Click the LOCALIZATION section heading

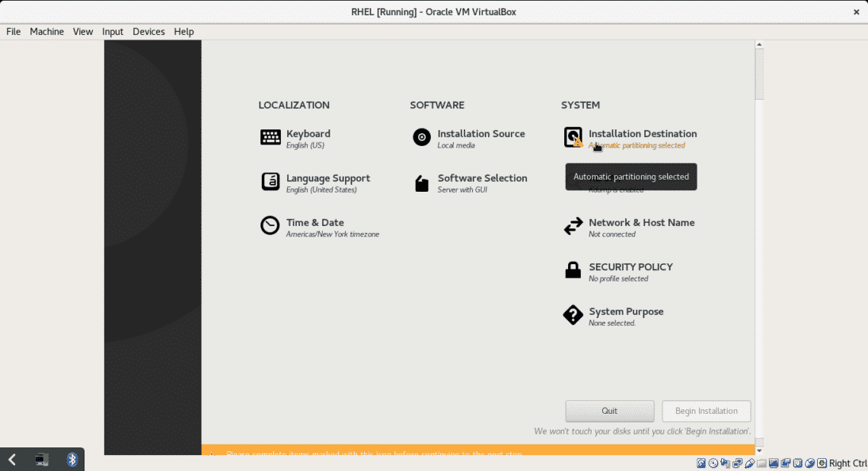pyautogui.click(x=294, y=104)
